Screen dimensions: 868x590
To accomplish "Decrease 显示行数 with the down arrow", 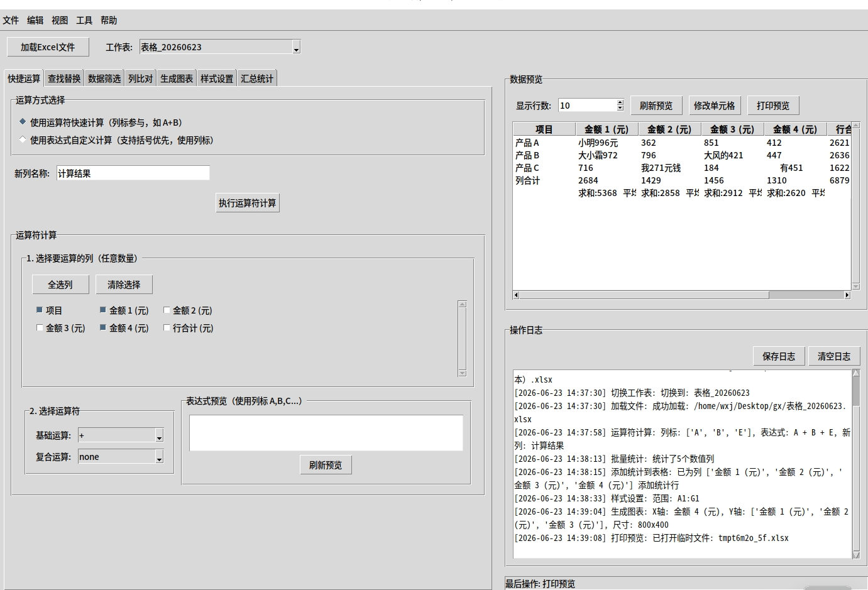I will pyautogui.click(x=620, y=109).
